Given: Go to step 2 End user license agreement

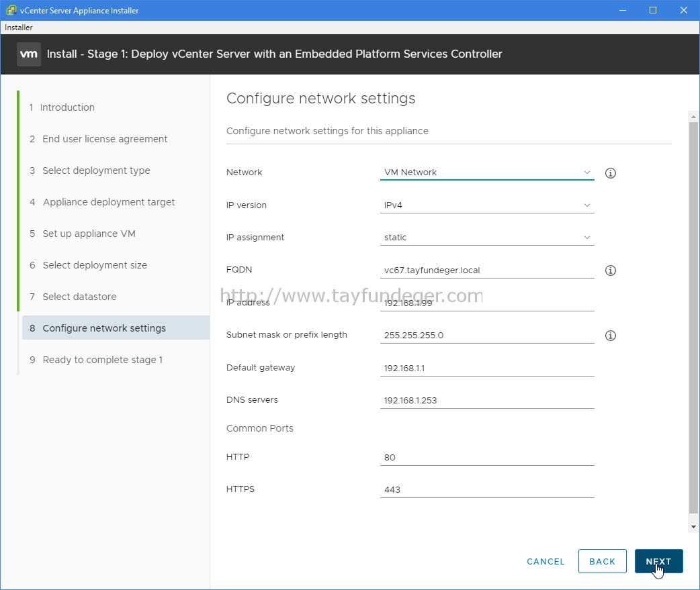Looking at the screenshot, I should (98, 139).
